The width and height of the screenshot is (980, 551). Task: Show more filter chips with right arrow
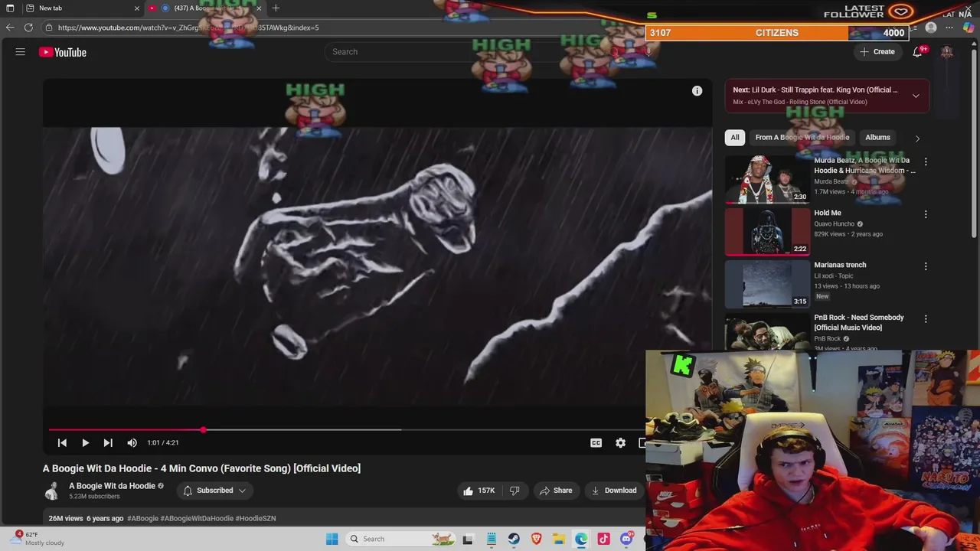click(x=917, y=139)
